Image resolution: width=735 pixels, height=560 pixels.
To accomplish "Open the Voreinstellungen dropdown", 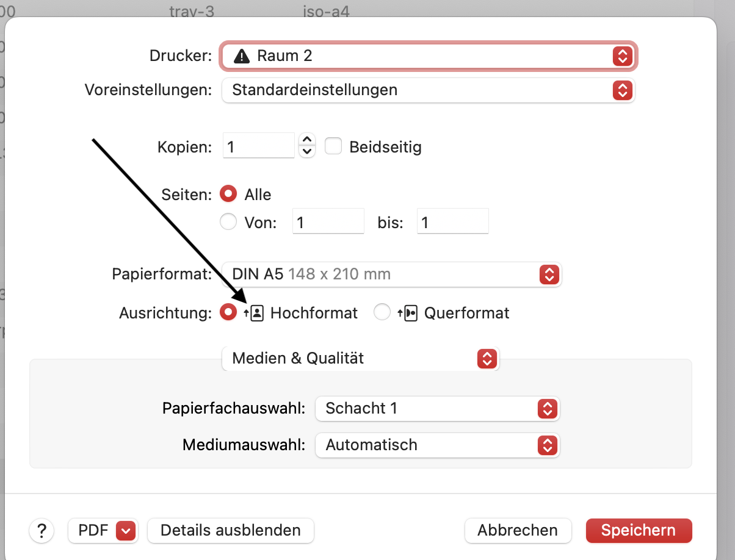I will coord(429,90).
